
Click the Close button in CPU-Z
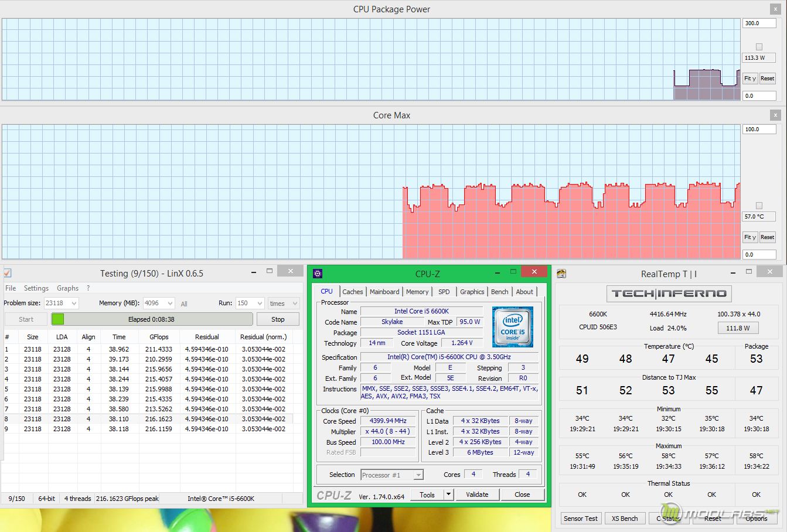[x=522, y=495]
